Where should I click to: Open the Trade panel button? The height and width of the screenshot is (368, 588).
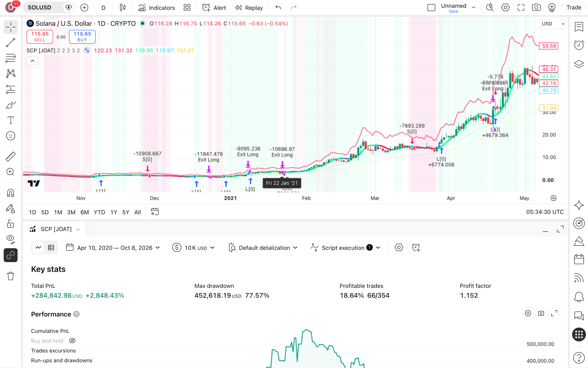[574, 8]
